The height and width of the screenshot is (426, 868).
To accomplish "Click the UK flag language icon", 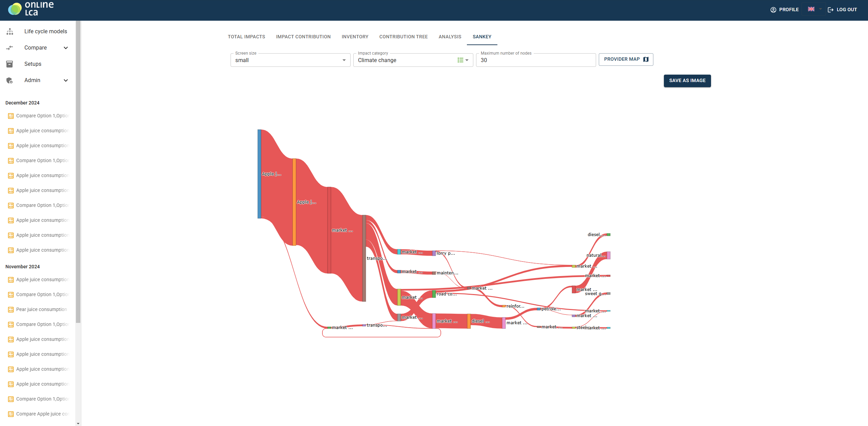I will 811,9.
